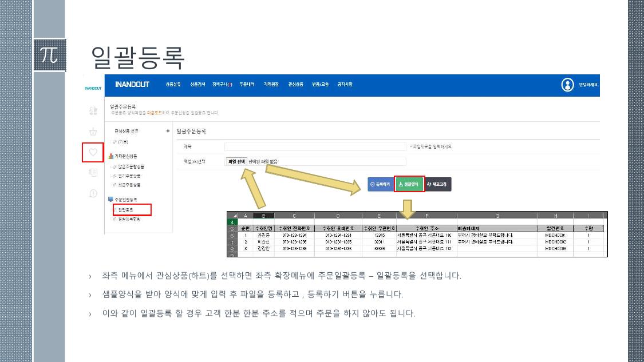Click the blue 등록하기 button
The width and height of the screenshot is (644, 362).
(x=380, y=184)
